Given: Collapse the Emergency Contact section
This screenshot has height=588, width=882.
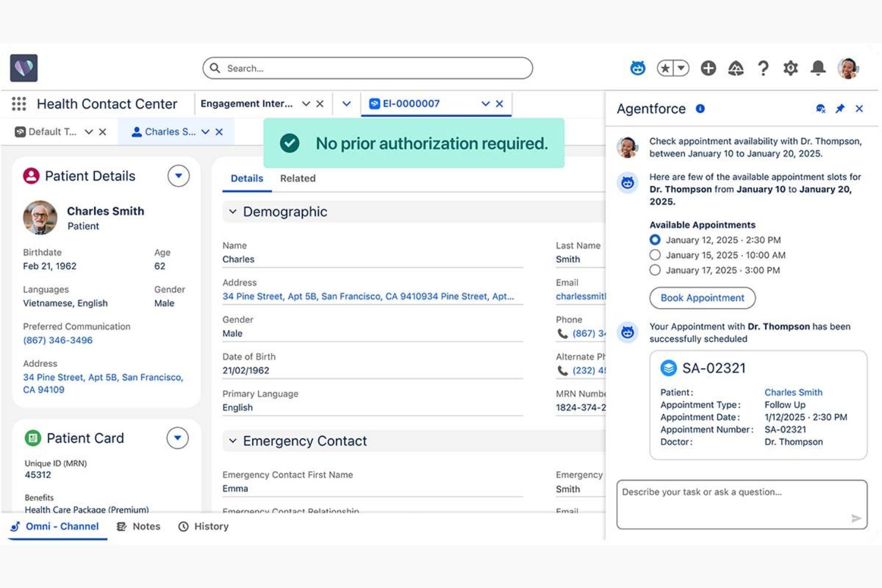Looking at the screenshot, I should 233,441.
